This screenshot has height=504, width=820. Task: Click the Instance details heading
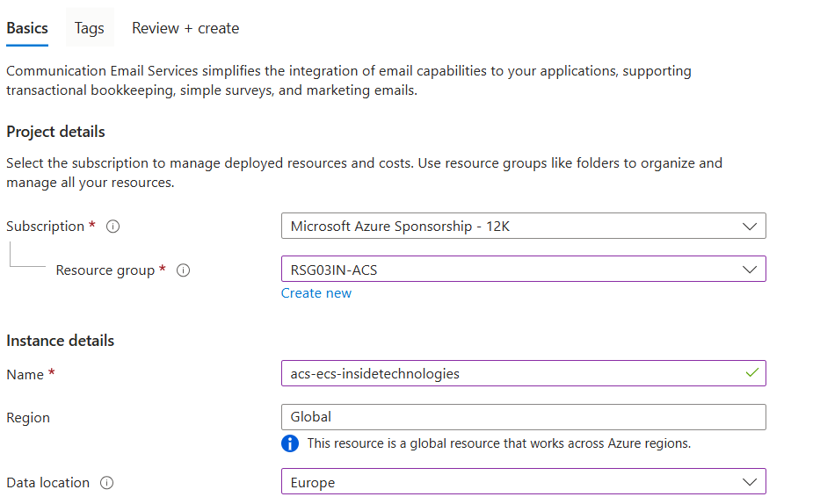60,341
